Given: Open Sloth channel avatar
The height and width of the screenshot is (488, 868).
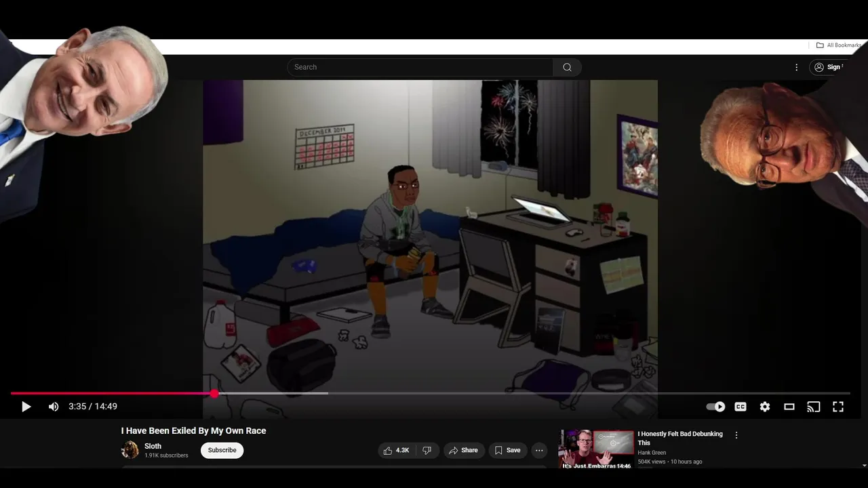Looking at the screenshot, I should point(130,450).
